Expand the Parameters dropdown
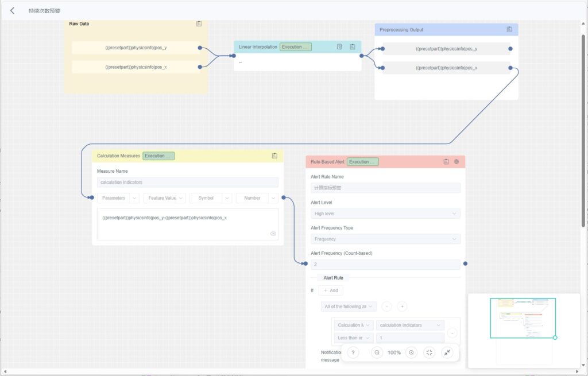 coord(118,198)
